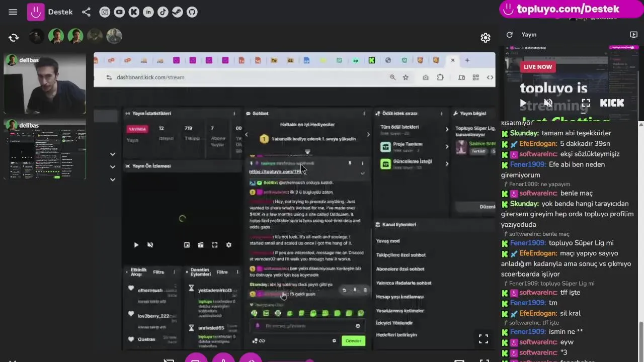
Task: Open Yayın İstatistikleri three-dot menu
Action: tap(234, 114)
